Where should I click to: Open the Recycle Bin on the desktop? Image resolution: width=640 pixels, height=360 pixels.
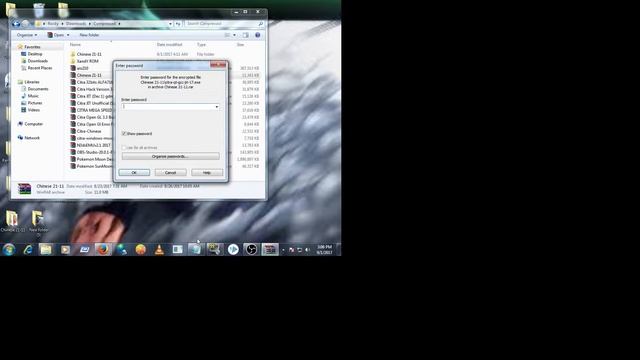38,9
